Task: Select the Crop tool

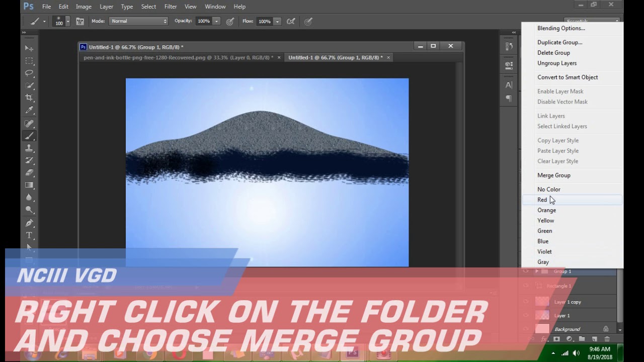Action: [29, 98]
